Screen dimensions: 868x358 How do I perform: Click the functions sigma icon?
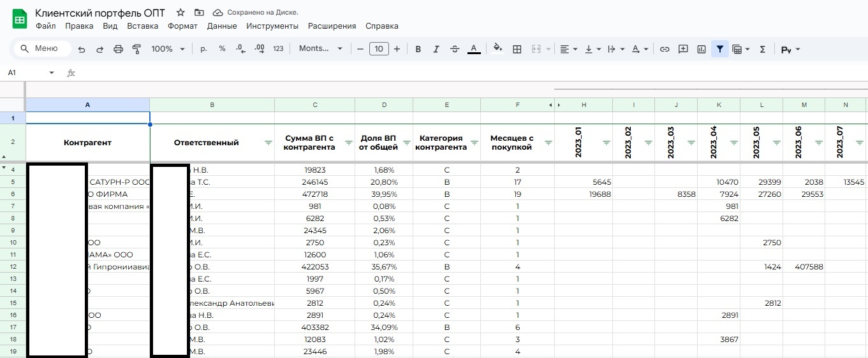pyautogui.click(x=762, y=49)
